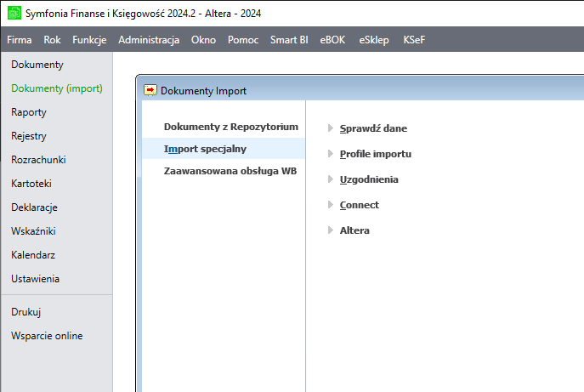This screenshot has width=584, height=392.
Task: Click the Connect label
Action: (359, 205)
